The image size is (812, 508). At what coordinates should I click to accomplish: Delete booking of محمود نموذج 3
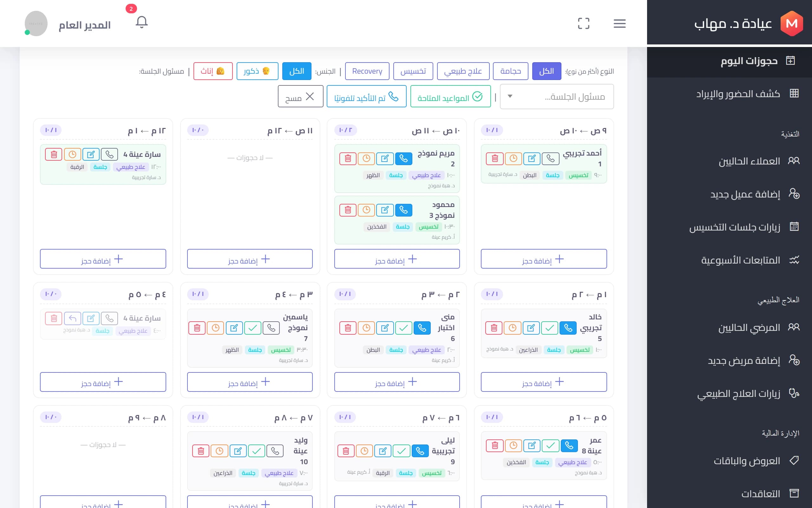[348, 210]
